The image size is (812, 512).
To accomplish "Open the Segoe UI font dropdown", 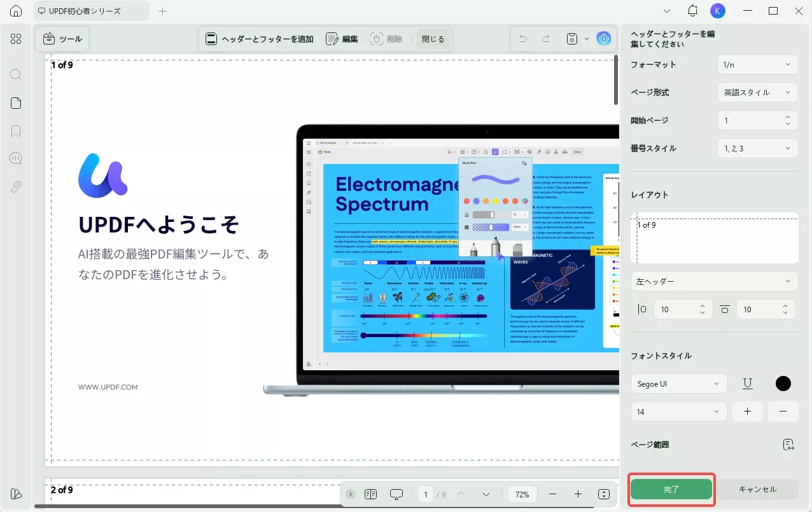I will [x=678, y=384].
